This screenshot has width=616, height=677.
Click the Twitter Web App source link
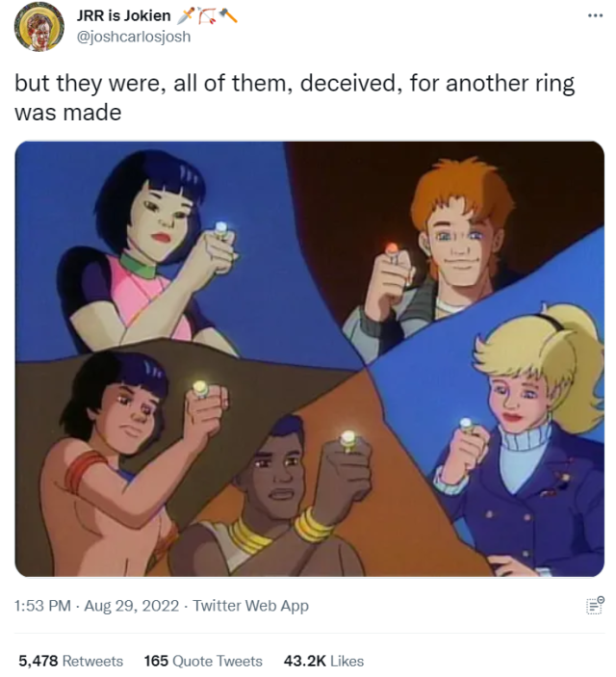(250, 606)
